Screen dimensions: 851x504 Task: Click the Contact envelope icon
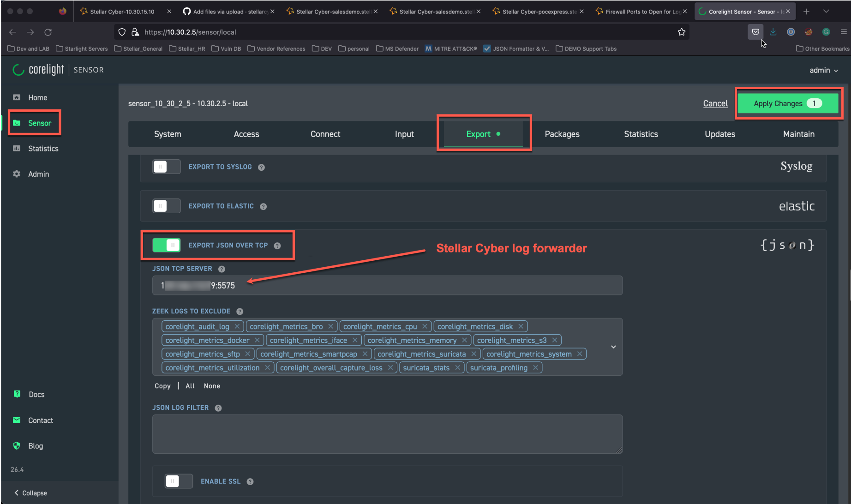click(17, 420)
